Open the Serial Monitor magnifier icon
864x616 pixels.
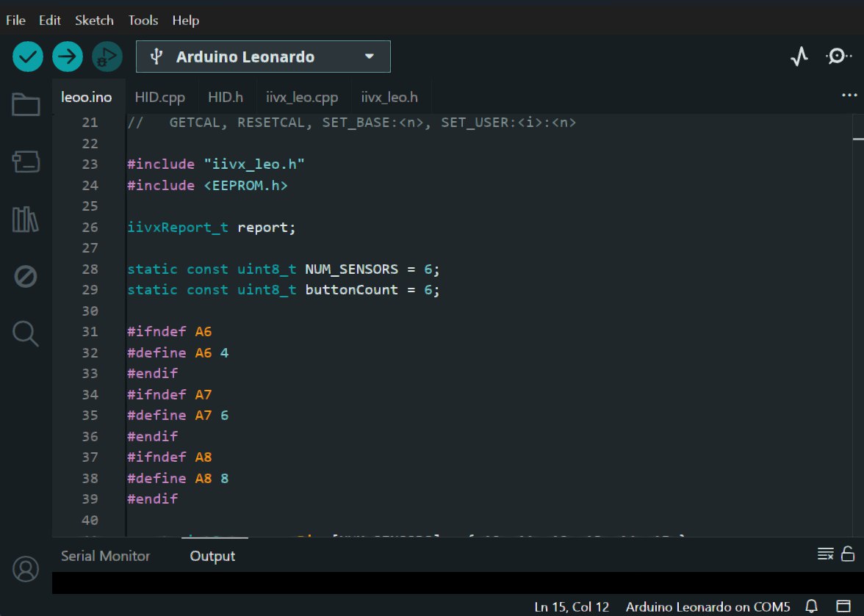tap(838, 57)
